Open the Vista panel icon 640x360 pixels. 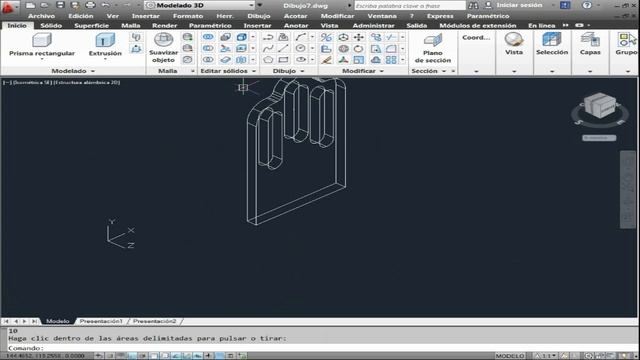click(513, 40)
